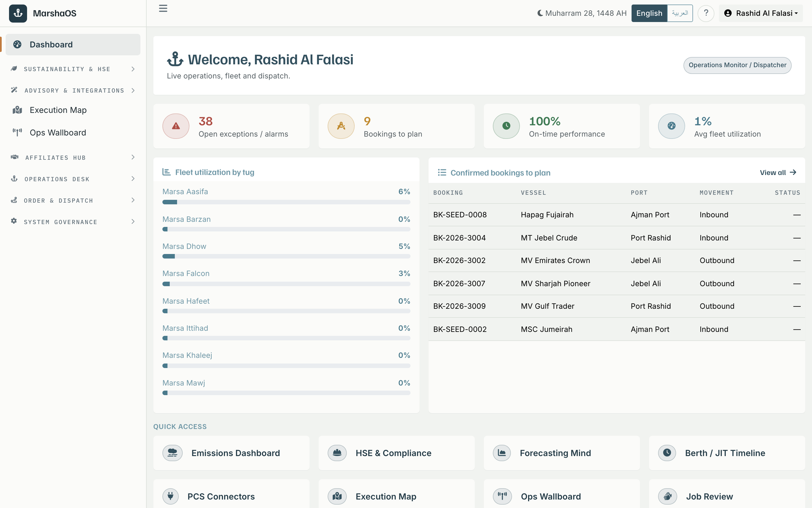Screen dimensions: 812x508
Task: Expand the Advisory & Integrations section
Action: tap(73, 90)
